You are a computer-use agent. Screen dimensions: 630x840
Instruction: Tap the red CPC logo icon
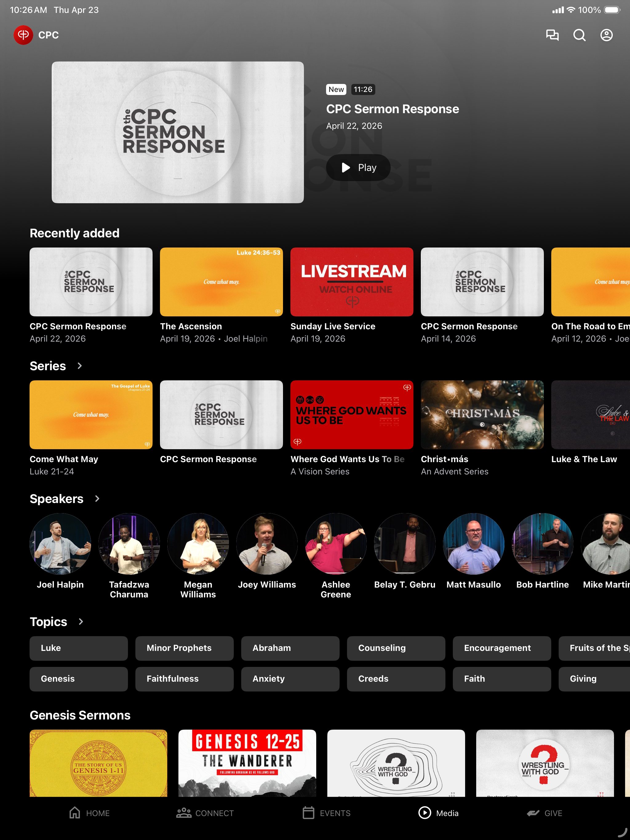pyautogui.click(x=23, y=35)
